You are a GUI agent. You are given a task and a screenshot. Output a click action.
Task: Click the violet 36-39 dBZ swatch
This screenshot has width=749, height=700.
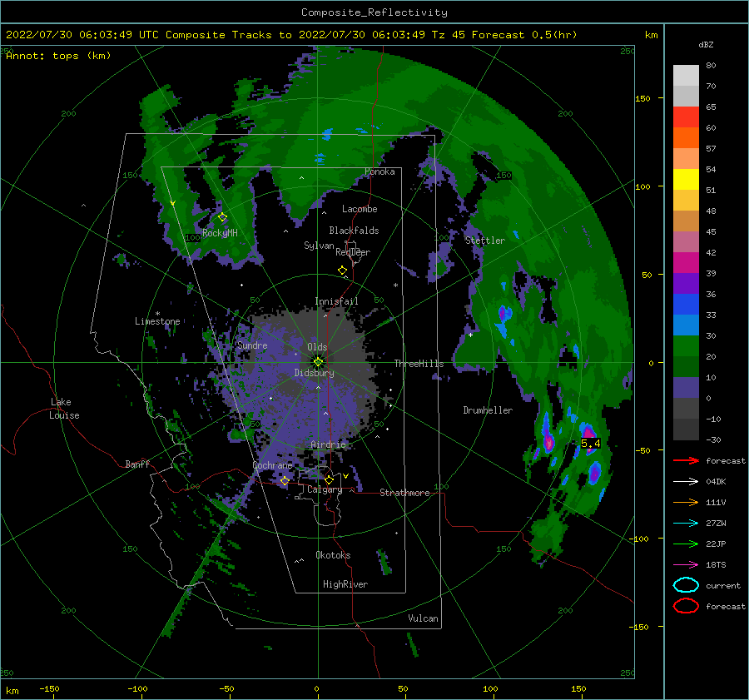(686, 283)
